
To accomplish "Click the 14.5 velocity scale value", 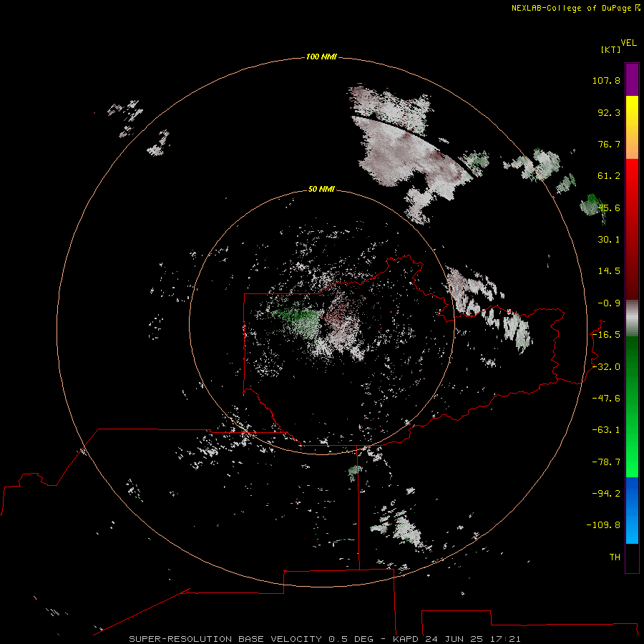I will click(x=609, y=271).
